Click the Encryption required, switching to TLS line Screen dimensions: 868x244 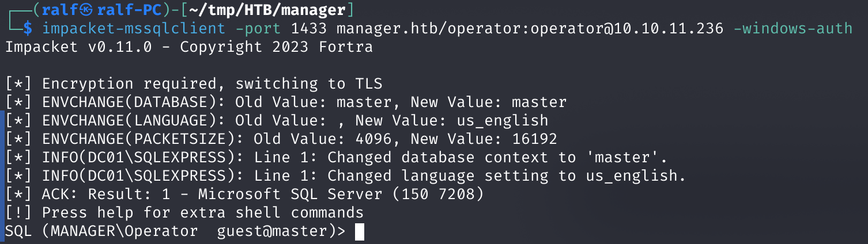pyautogui.click(x=194, y=83)
